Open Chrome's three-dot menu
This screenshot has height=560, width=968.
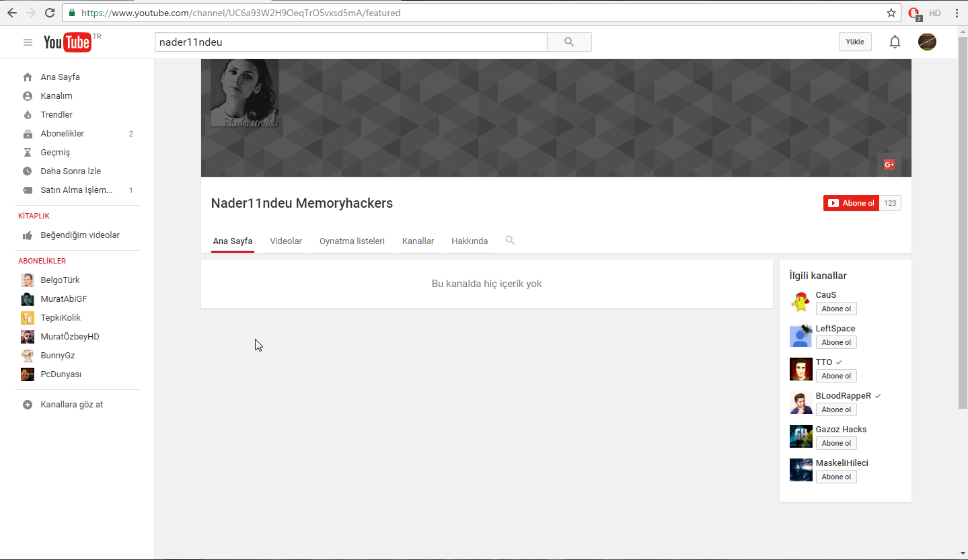(957, 13)
